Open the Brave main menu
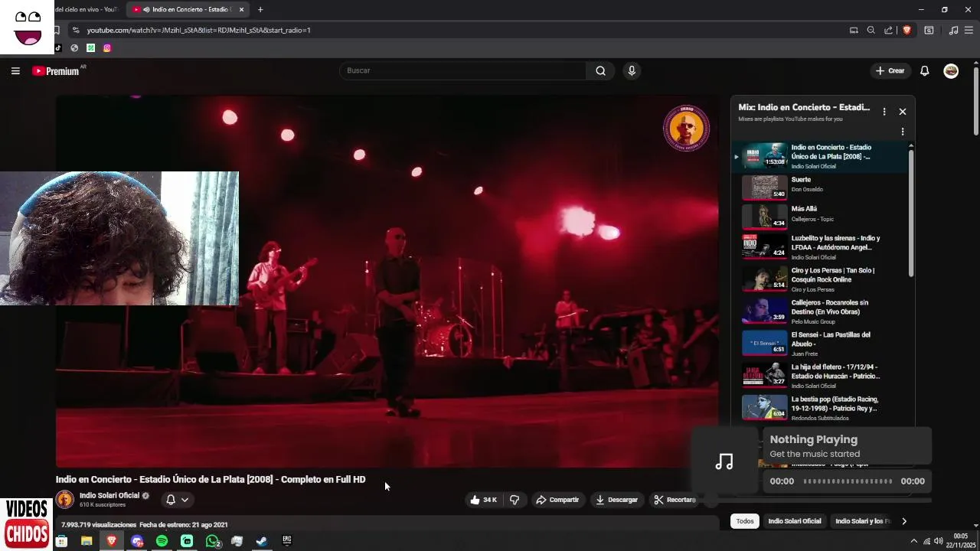 coord(969,30)
